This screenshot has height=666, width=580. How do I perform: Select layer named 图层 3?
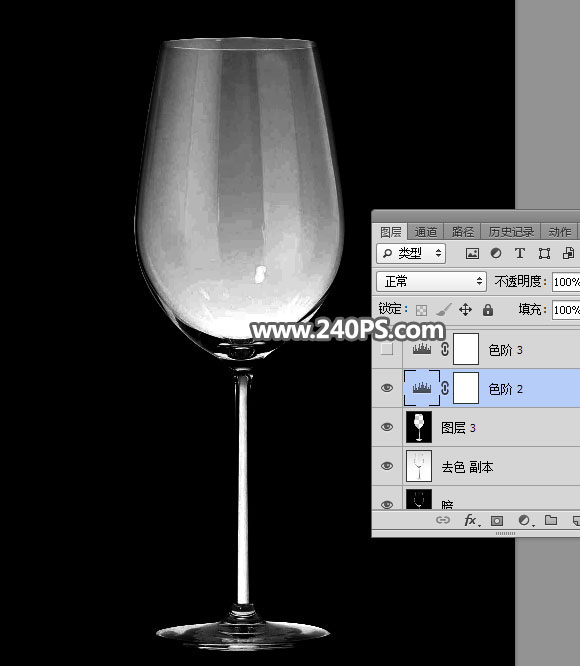[x=459, y=428]
